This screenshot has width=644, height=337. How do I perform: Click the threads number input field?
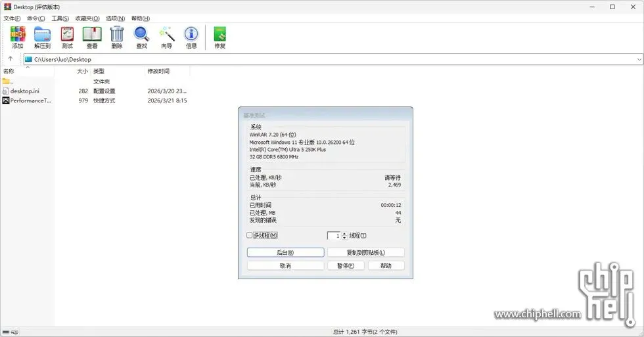click(334, 236)
